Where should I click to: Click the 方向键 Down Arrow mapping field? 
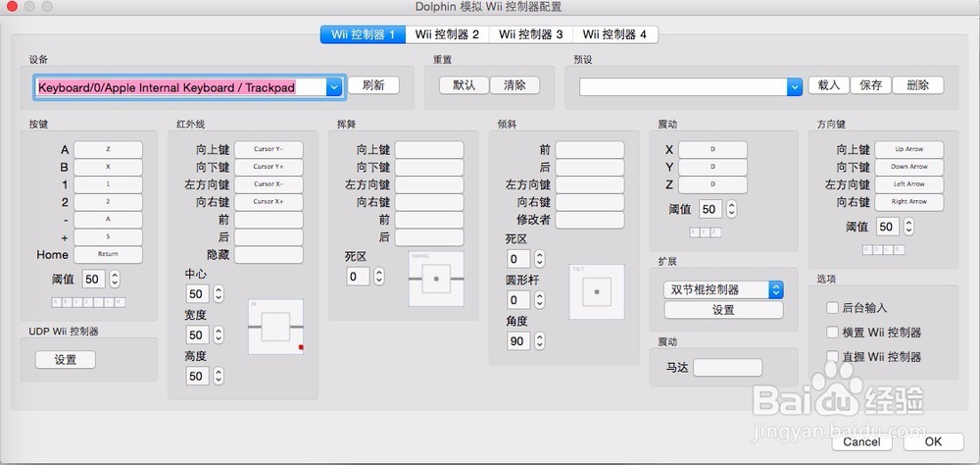[x=909, y=167]
